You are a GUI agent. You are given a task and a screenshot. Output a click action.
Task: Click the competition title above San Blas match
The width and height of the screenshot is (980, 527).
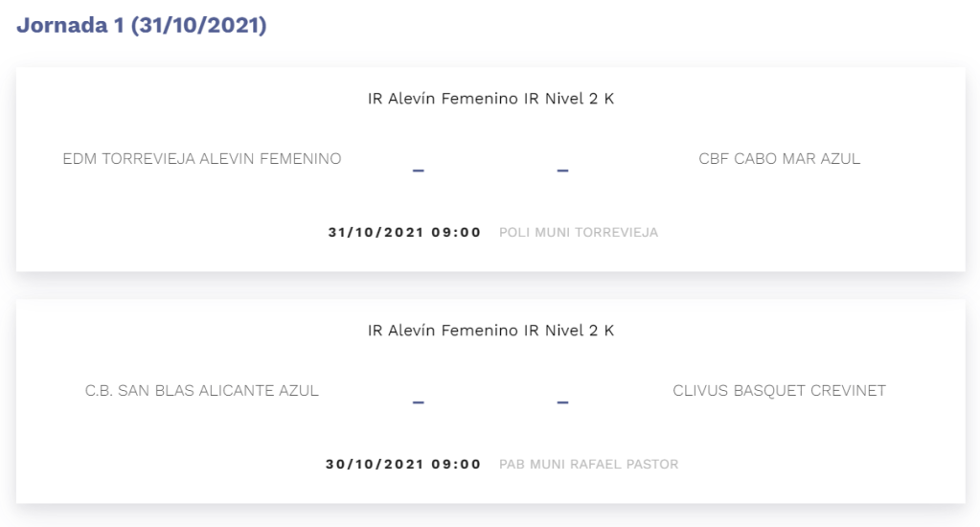490,331
